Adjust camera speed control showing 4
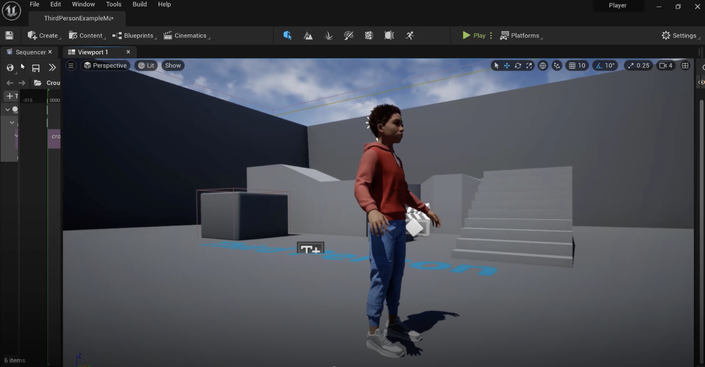 click(665, 66)
